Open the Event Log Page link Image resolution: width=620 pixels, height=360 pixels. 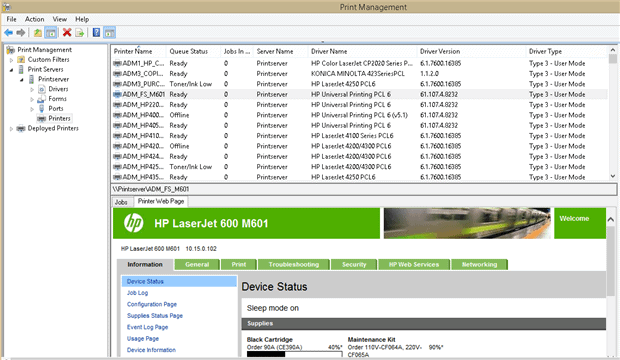tap(147, 327)
